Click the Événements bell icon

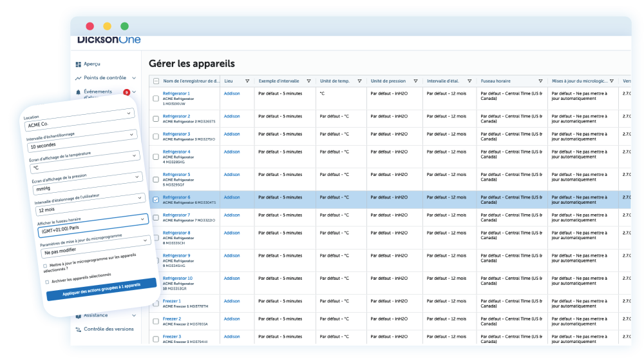click(79, 92)
